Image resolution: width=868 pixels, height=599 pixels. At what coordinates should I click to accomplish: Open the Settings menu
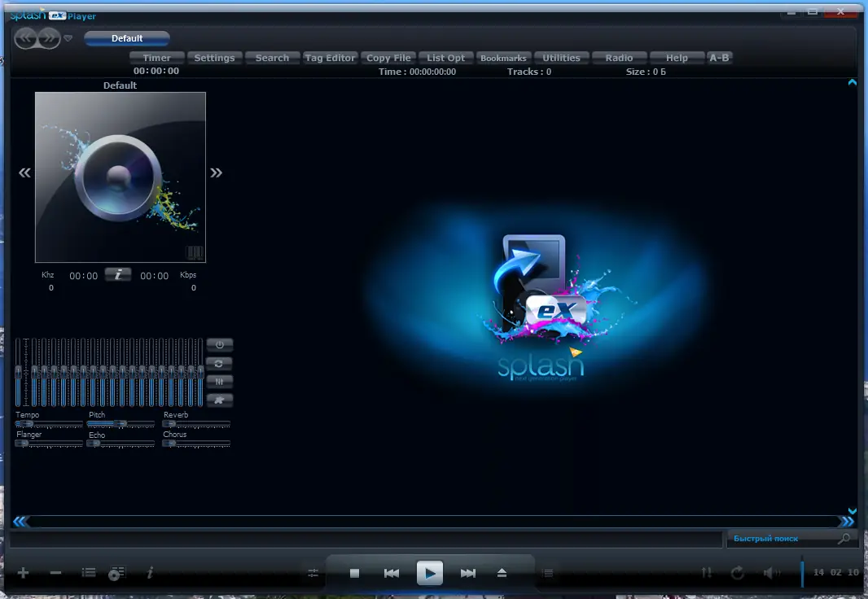214,58
